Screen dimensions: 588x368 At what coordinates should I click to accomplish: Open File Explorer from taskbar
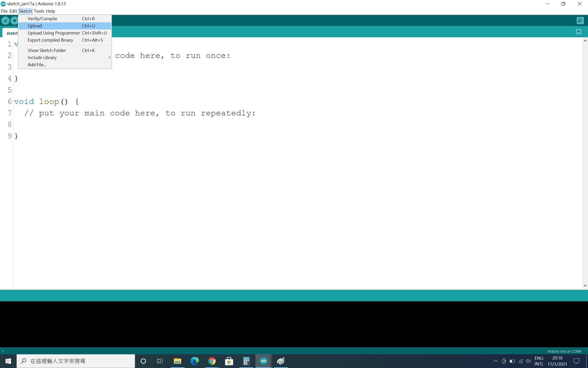click(177, 361)
